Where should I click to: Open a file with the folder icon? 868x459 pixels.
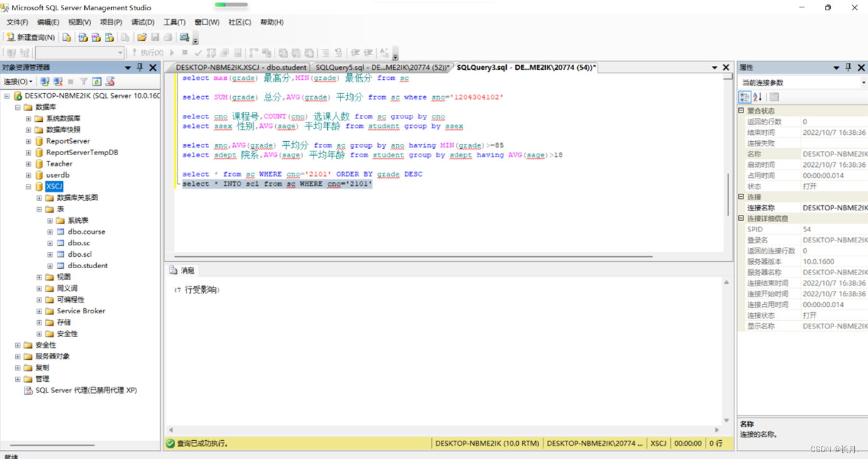142,38
